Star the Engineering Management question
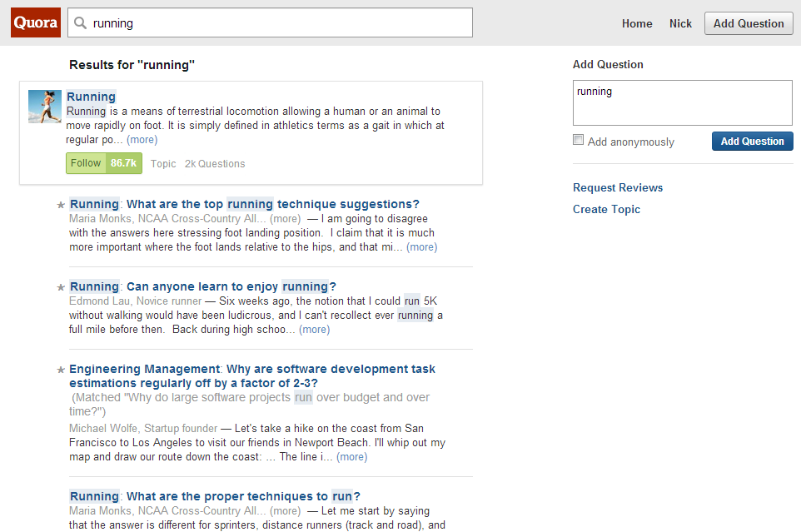This screenshot has height=532, width=801. (61, 370)
